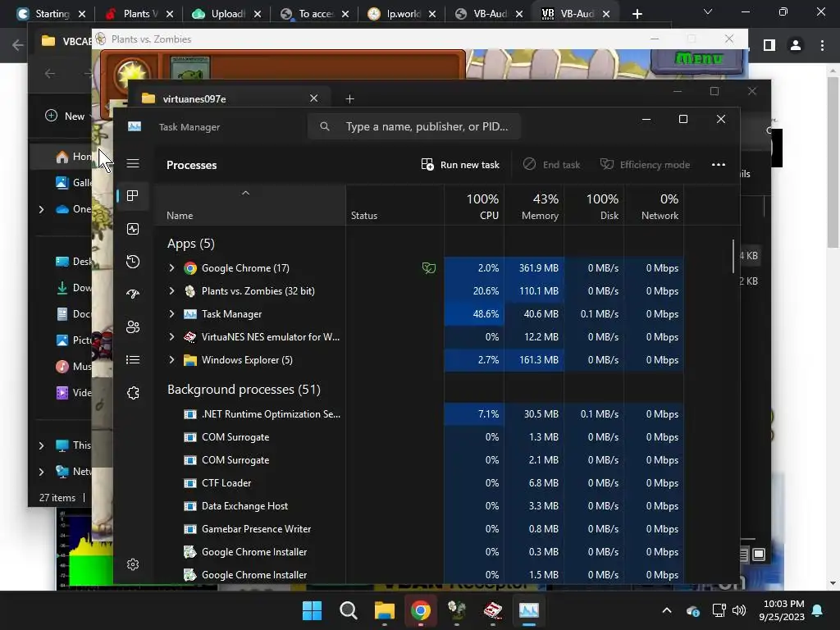Expand Plants vs. Zombies process group
840x630 pixels.
(171, 291)
